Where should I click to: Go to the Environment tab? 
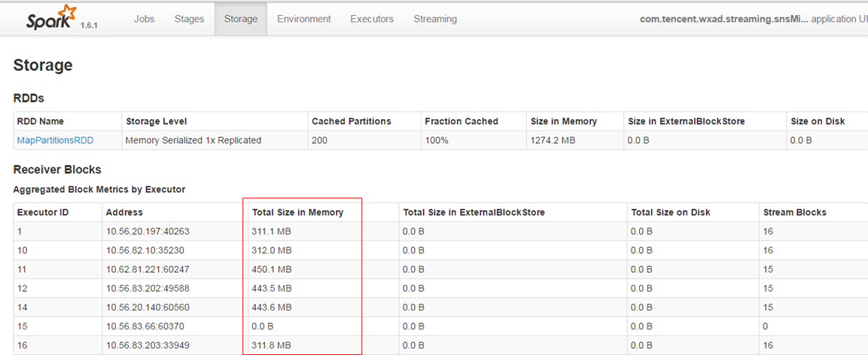pos(304,19)
